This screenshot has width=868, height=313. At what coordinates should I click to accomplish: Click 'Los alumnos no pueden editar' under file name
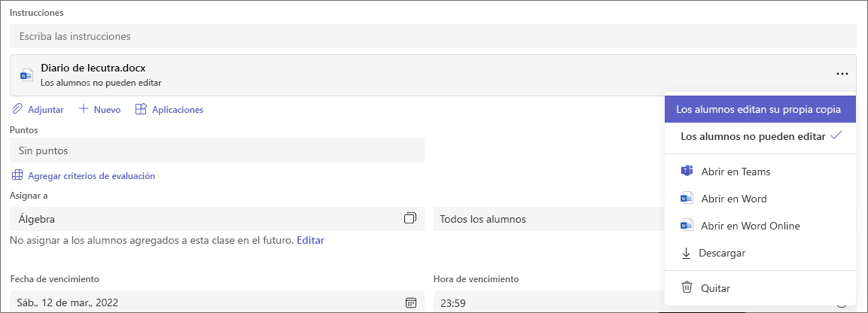[x=101, y=83]
